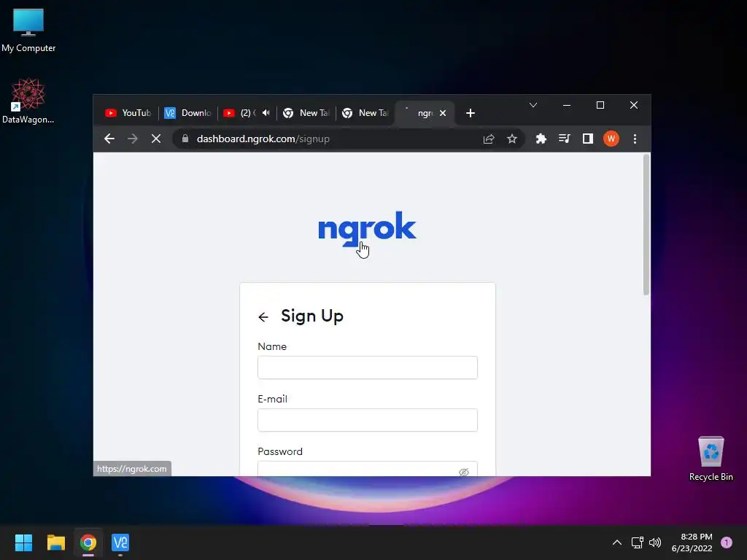Toggle password visibility eye icon
The width and height of the screenshot is (747, 560).
click(463, 472)
